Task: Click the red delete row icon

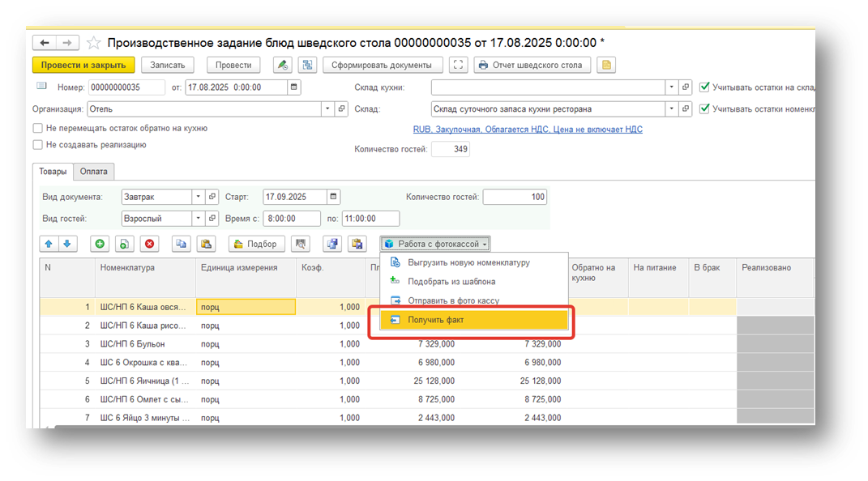Action: tap(150, 244)
